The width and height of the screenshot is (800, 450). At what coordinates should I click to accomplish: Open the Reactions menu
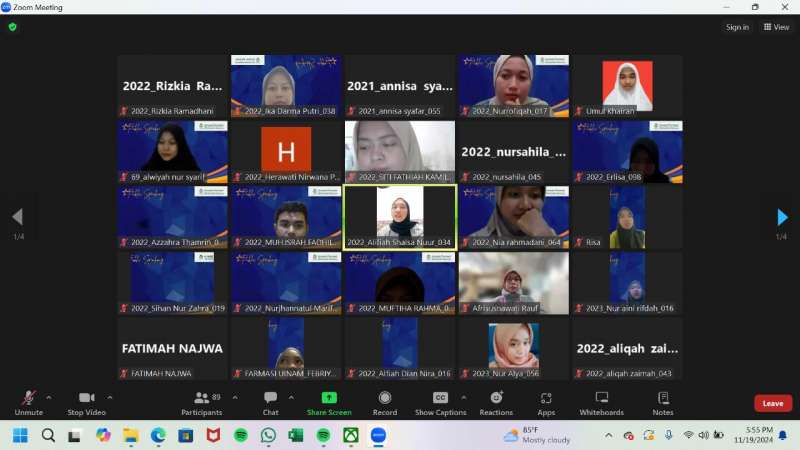(496, 402)
